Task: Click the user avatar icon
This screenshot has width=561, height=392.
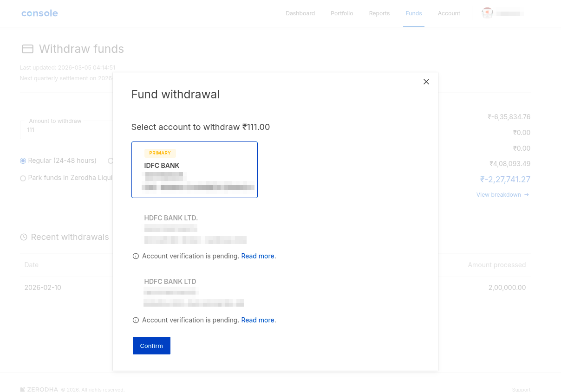Action: point(487,13)
